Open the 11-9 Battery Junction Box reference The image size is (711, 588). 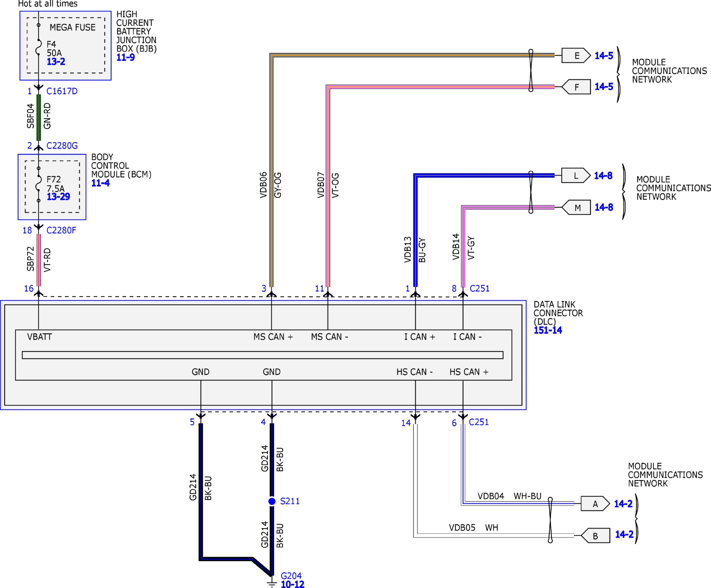click(x=125, y=57)
